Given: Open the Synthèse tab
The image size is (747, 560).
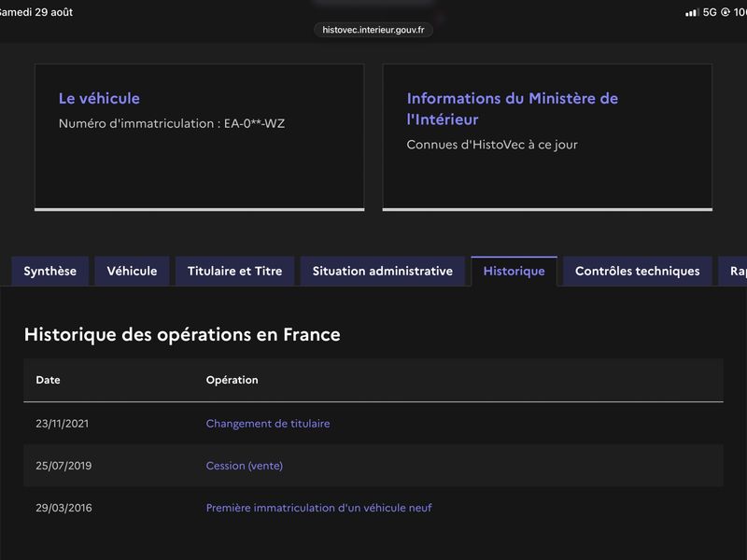Looking at the screenshot, I should coord(50,271).
